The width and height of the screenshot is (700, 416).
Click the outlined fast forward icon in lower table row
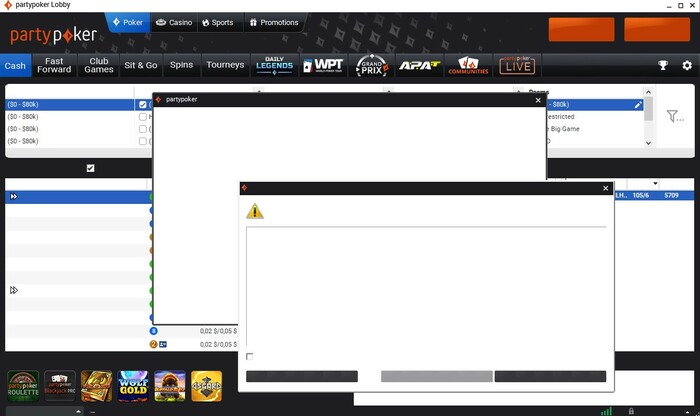click(14, 290)
